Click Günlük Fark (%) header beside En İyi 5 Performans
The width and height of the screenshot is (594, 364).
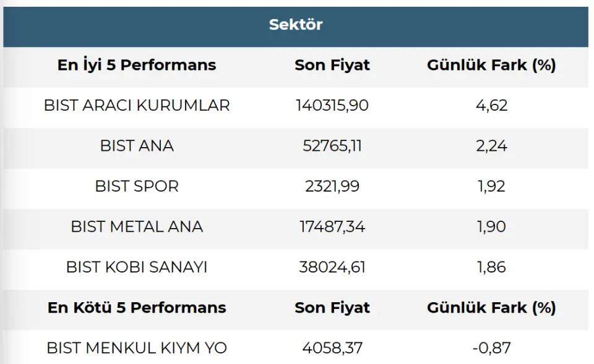(491, 65)
